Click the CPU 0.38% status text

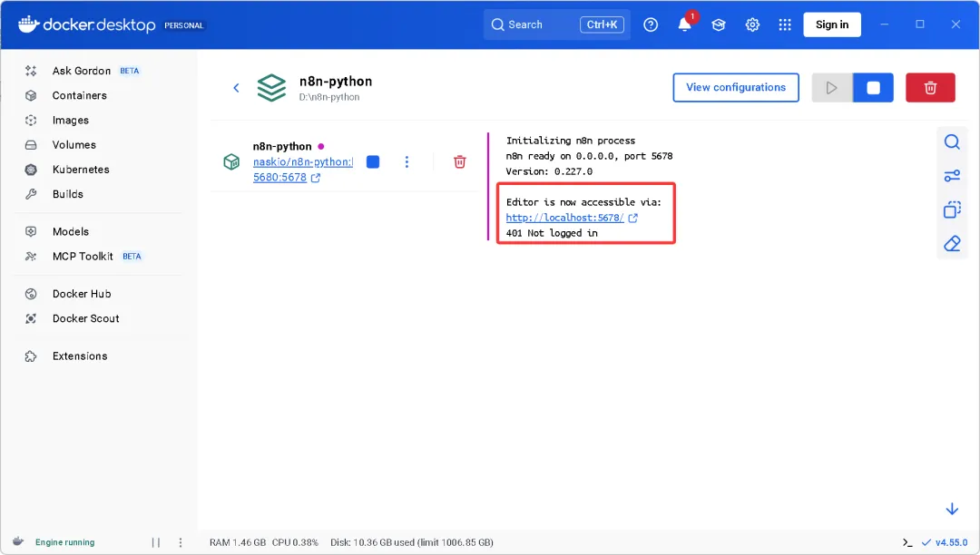tap(295, 542)
